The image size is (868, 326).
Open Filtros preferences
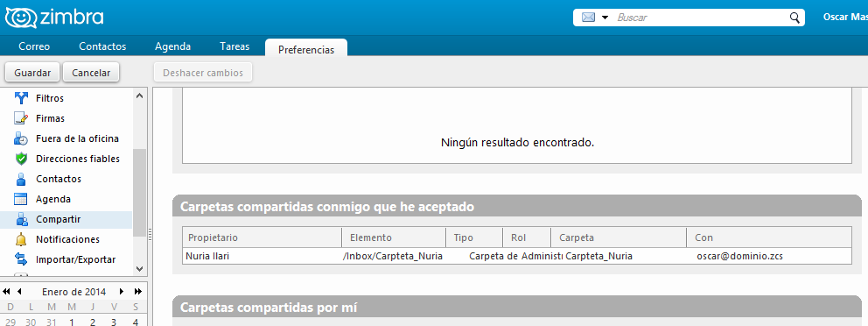(x=50, y=98)
